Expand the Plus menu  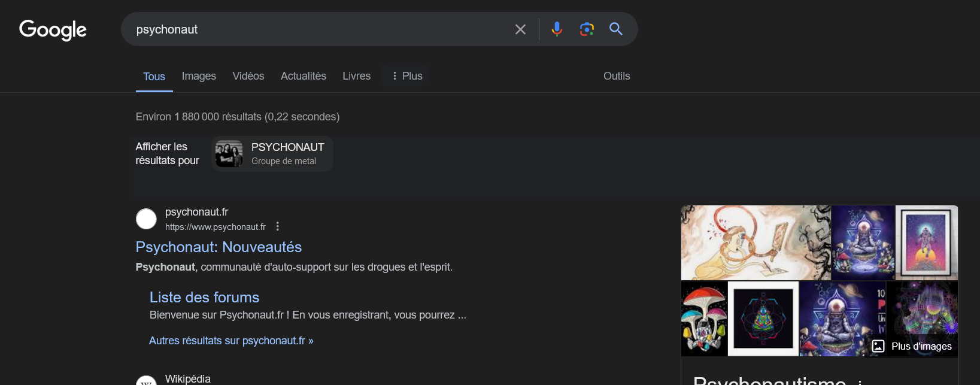click(x=406, y=76)
